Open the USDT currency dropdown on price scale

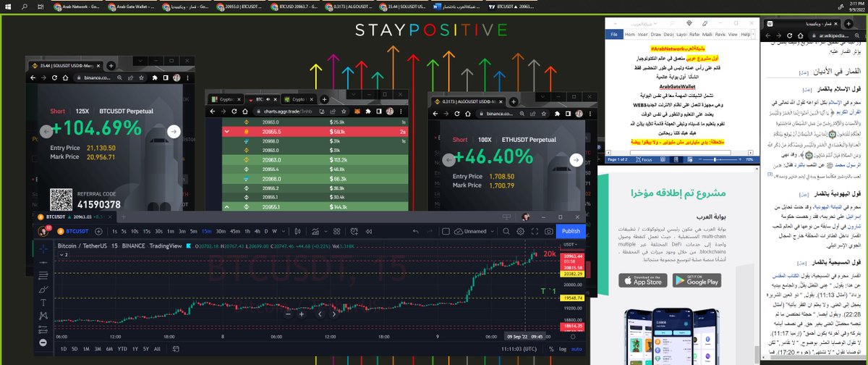point(570,244)
